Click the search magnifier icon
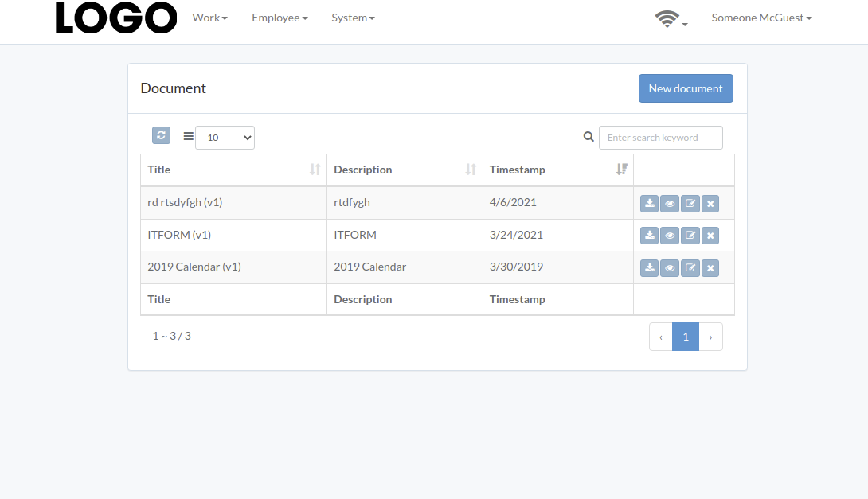Viewport: 868px width, 499px height. (588, 137)
